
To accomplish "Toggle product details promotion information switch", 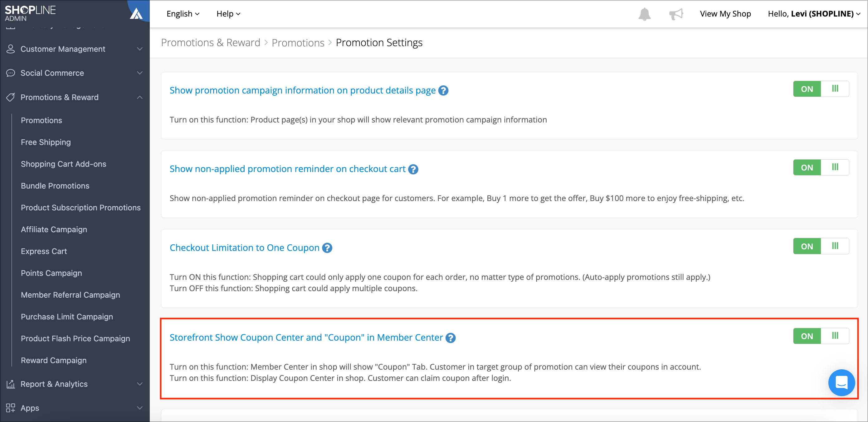I will pos(821,89).
